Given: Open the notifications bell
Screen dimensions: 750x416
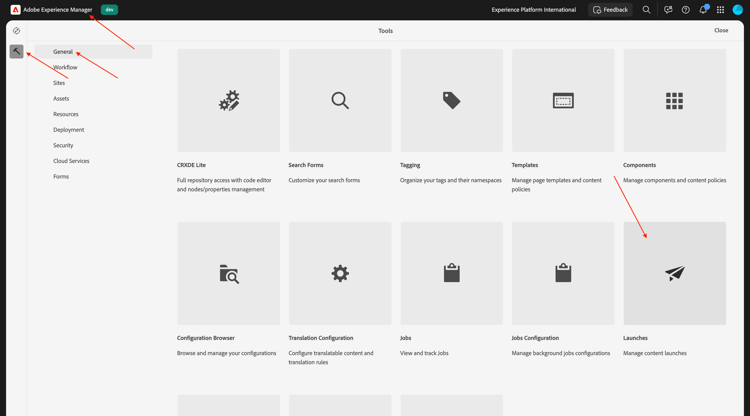Looking at the screenshot, I should pyautogui.click(x=703, y=10).
